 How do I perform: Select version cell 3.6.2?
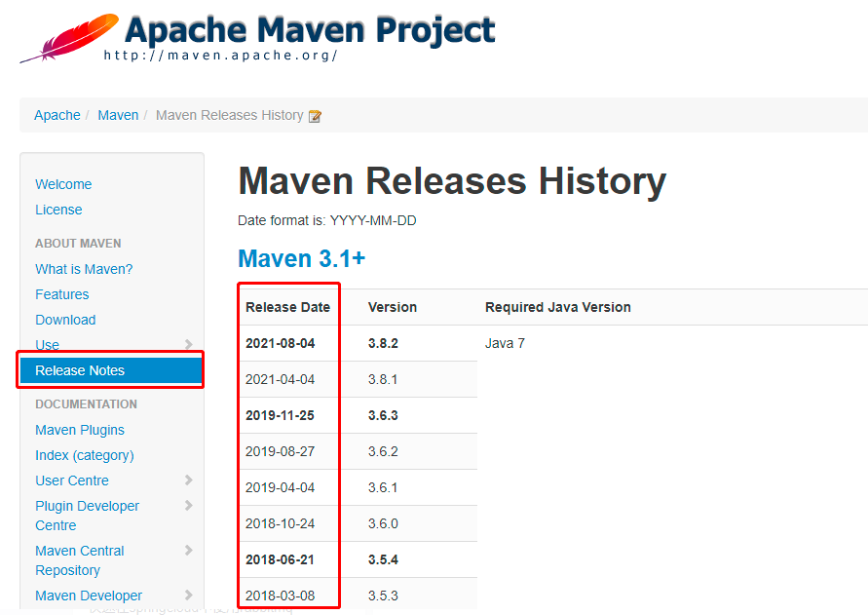click(383, 451)
